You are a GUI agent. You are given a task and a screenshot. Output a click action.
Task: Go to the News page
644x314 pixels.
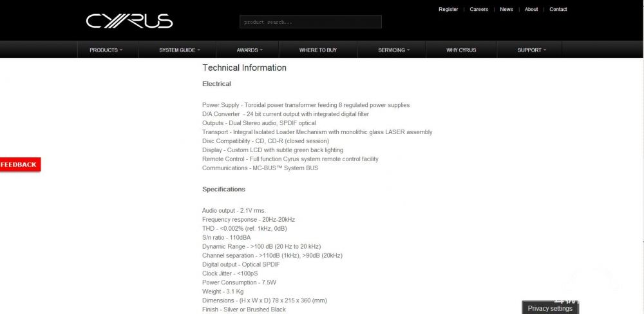(x=506, y=9)
